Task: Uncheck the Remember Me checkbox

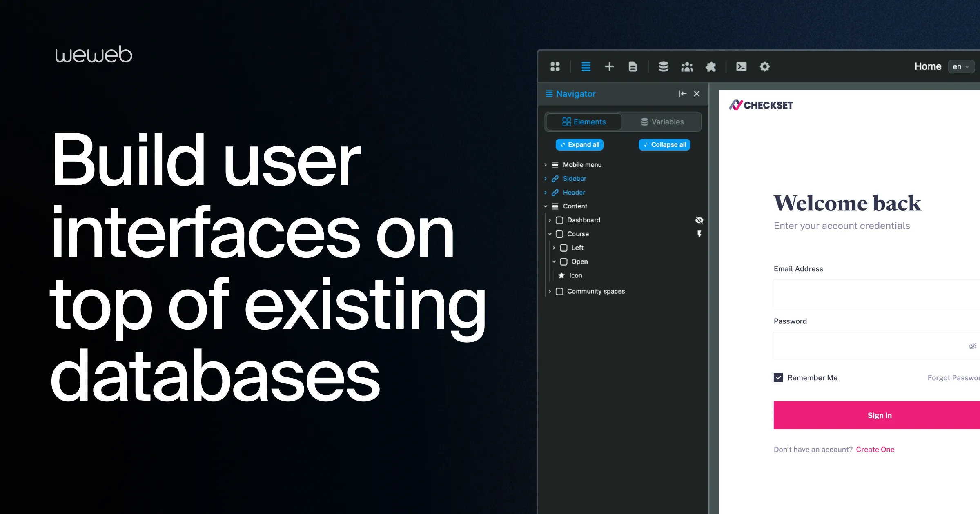Action: [x=778, y=378]
